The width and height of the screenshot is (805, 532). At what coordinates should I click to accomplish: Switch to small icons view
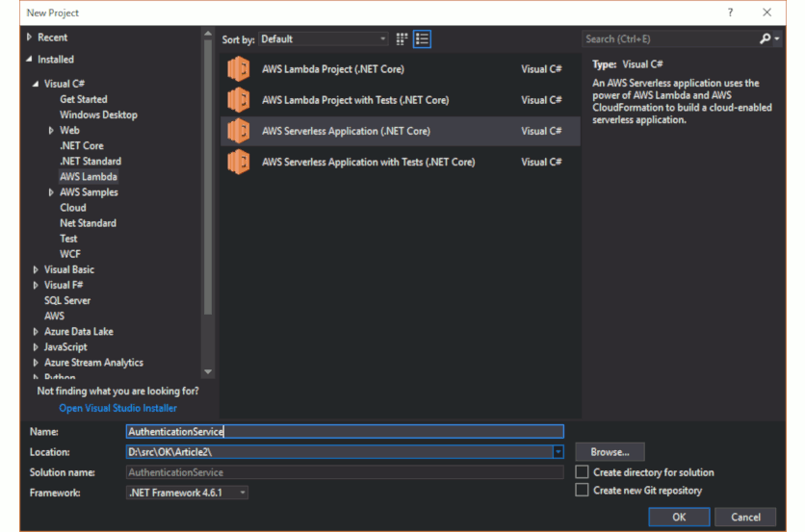coord(402,39)
